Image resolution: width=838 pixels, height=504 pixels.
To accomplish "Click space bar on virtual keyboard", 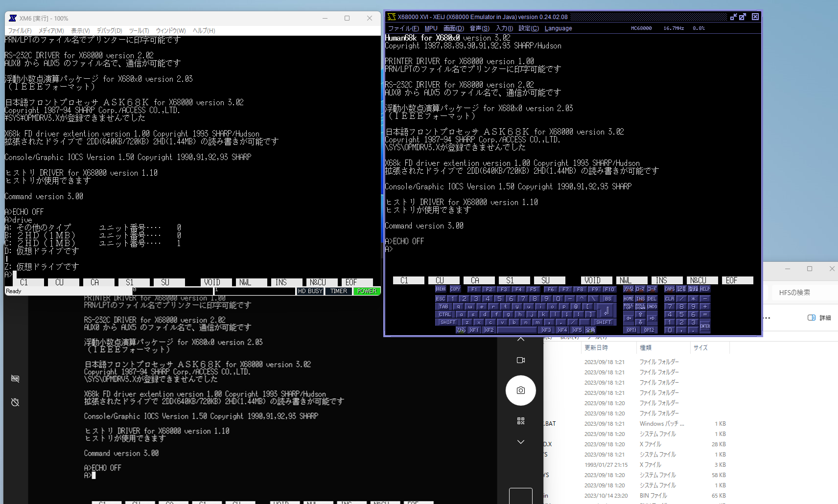I will (517, 330).
